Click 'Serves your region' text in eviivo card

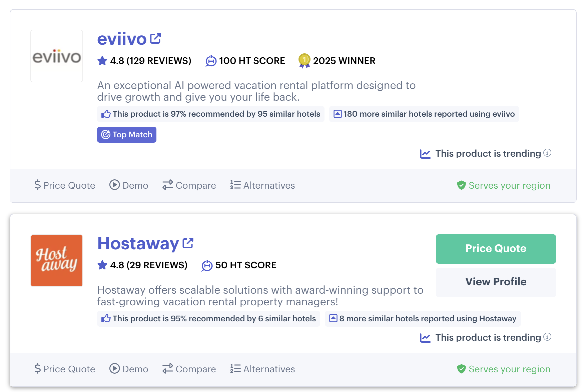point(510,185)
